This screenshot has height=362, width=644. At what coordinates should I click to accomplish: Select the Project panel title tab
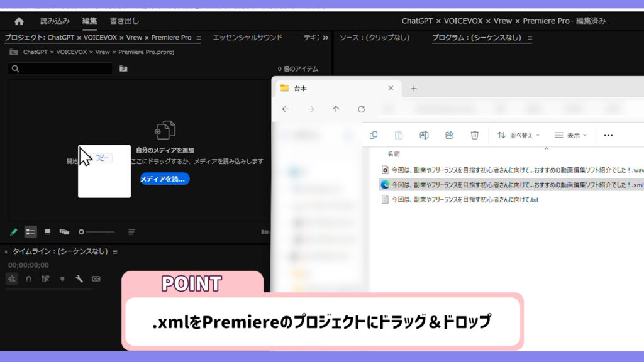point(97,37)
